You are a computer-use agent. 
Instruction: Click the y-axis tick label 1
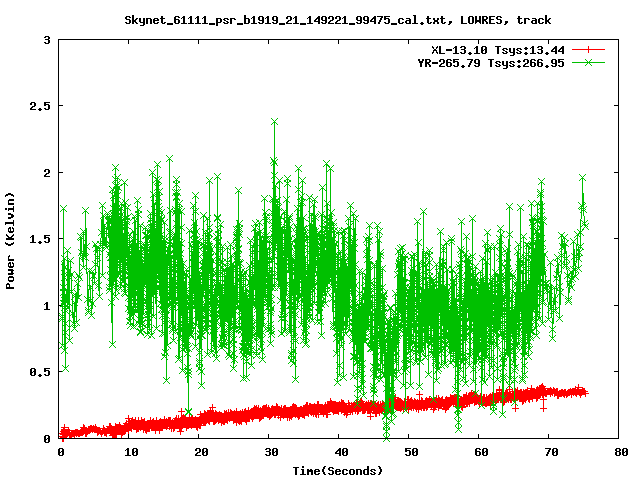47,306
